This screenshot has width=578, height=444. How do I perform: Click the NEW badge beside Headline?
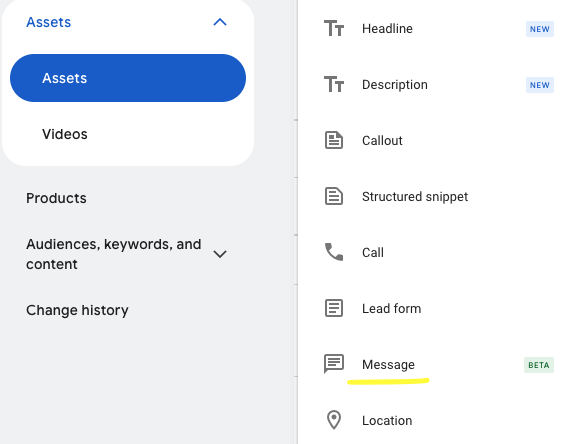pyautogui.click(x=540, y=29)
